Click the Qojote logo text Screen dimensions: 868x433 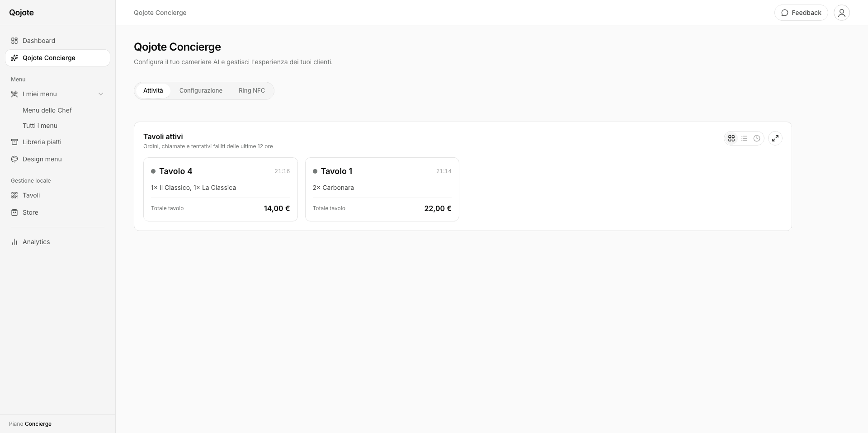21,13
